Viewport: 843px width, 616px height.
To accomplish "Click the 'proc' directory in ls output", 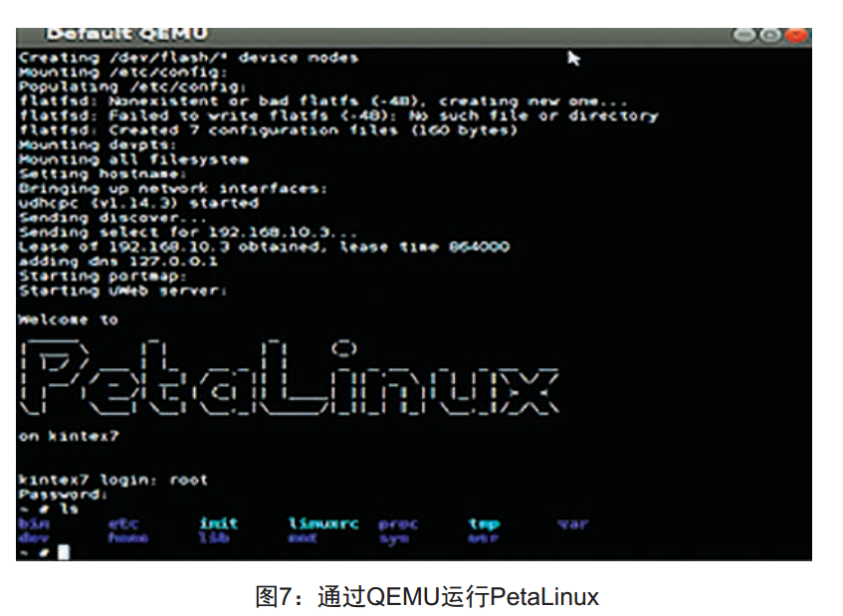I will [x=398, y=524].
